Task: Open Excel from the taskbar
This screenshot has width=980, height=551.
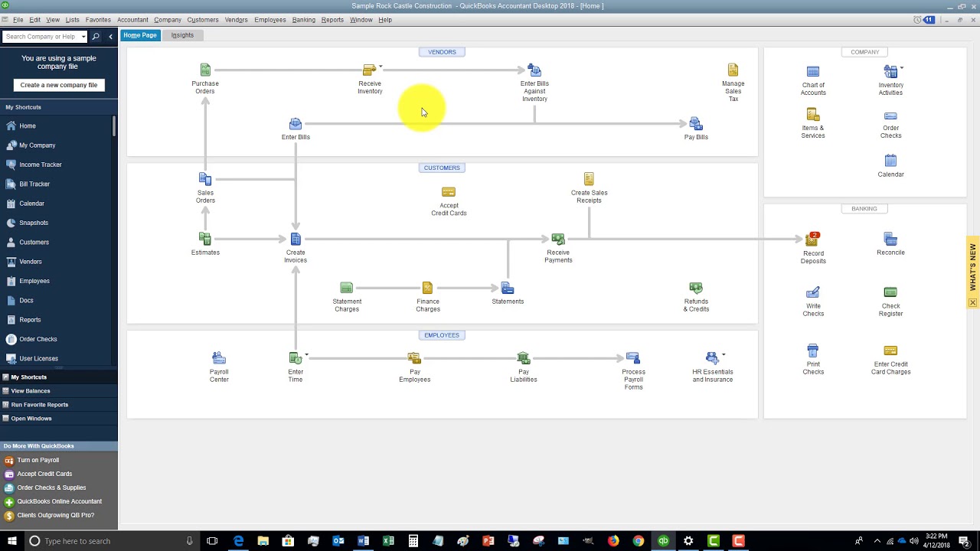Action: click(388, 541)
